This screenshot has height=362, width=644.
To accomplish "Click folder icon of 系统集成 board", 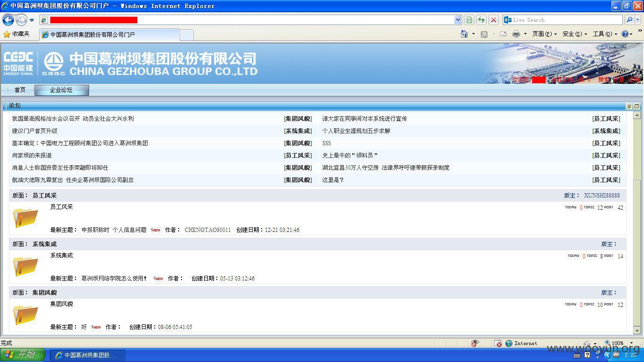I will pos(25,266).
